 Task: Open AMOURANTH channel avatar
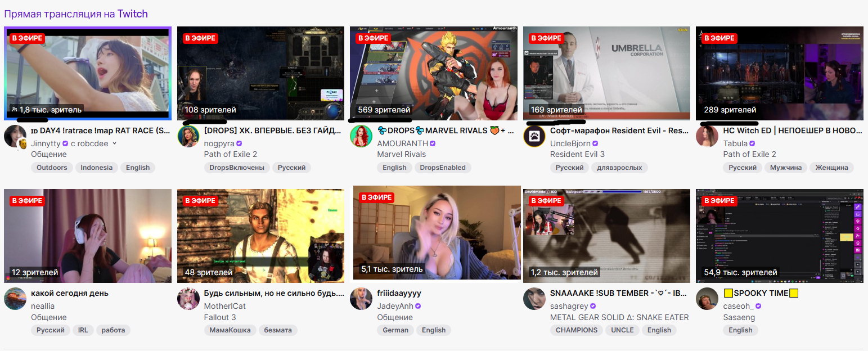coord(361,136)
